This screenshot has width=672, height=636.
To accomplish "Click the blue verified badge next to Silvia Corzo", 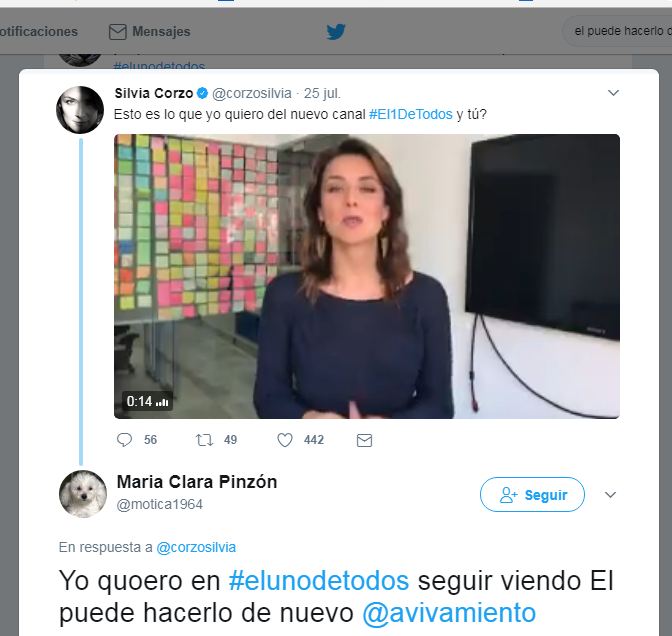I will click(202, 93).
